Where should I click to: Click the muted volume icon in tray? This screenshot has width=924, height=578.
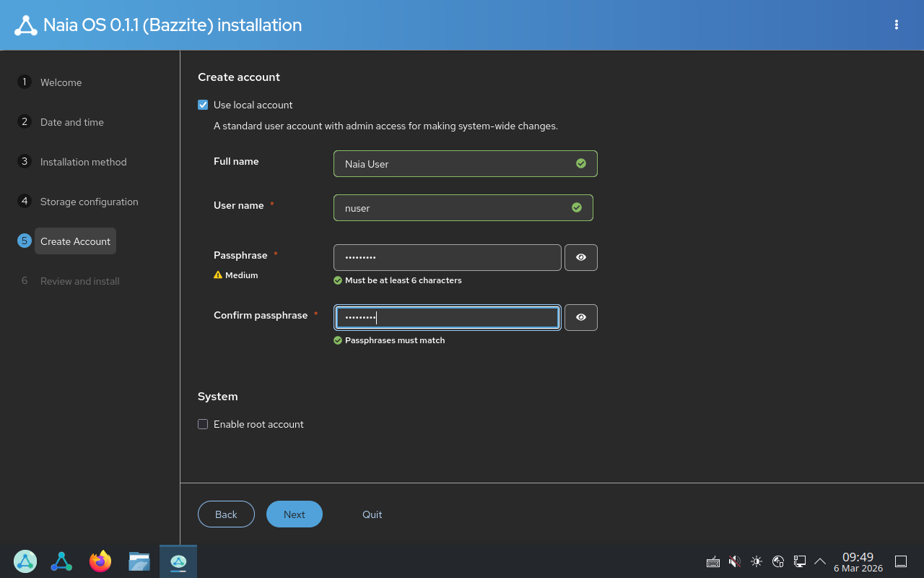(x=735, y=561)
